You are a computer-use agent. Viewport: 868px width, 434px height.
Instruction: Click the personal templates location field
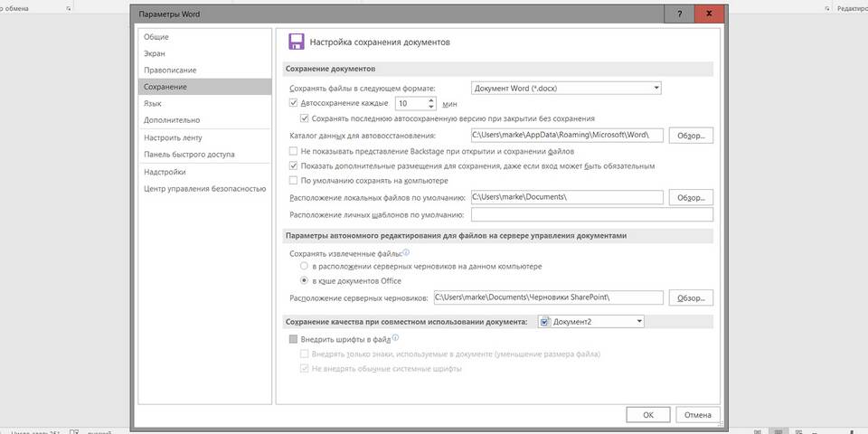tap(591, 215)
